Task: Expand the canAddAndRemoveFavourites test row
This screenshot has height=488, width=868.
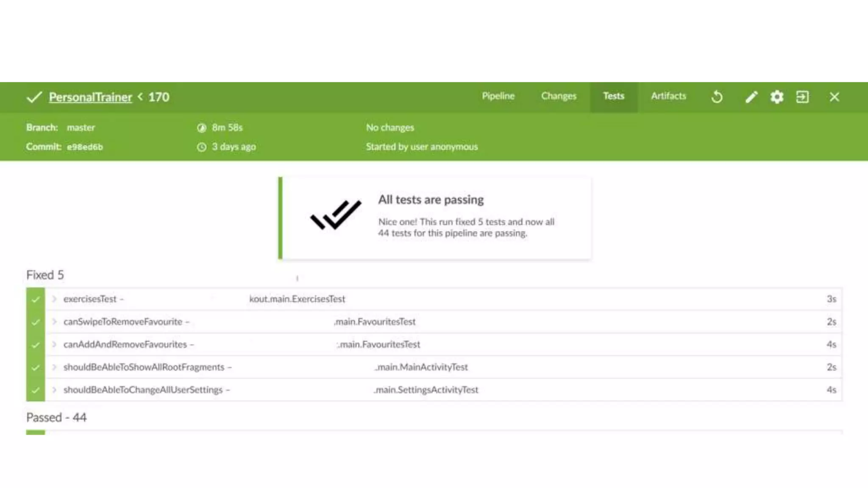Action: [54, 344]
